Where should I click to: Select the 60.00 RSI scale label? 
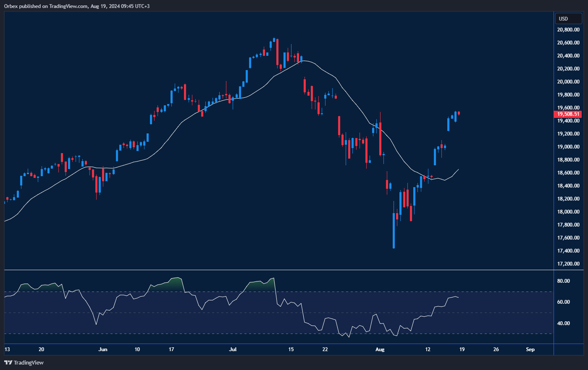pyautogui.click(x=563, y=302)
